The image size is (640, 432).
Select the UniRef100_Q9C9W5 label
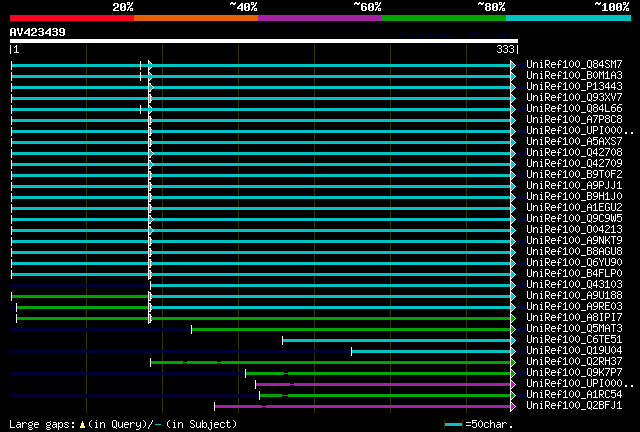574,219
